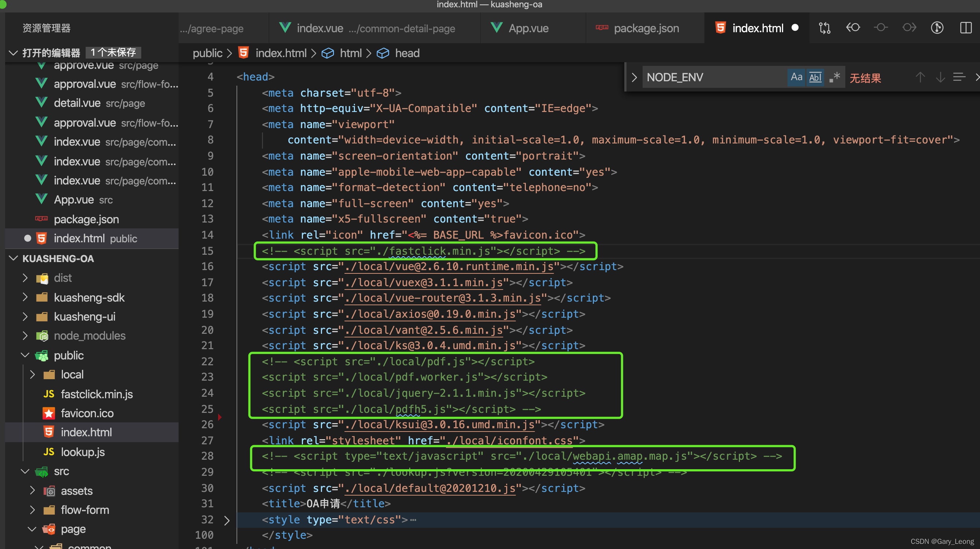Click the ksui@3.0.16.umd.min.js path on line 26
This screenshot has height=549, width=980.
point(439,425)
